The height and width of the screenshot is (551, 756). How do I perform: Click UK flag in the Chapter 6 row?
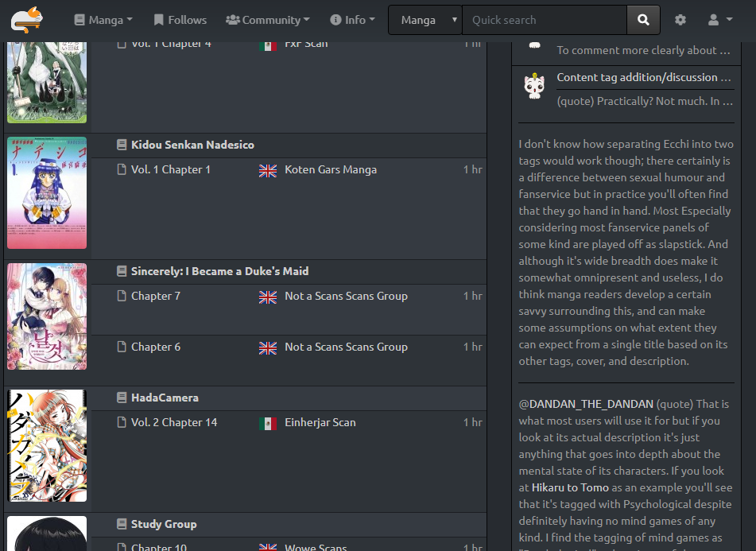268,348
